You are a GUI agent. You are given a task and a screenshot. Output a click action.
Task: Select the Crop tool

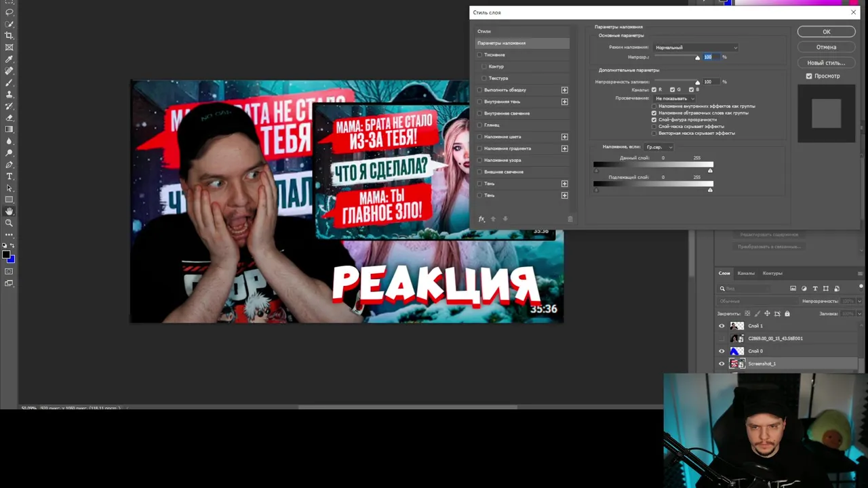pos(9,35)
